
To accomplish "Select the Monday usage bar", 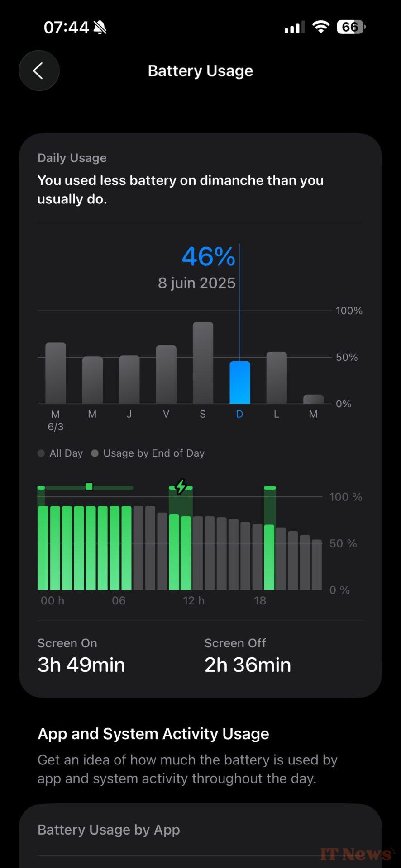I will coord(277,377).
